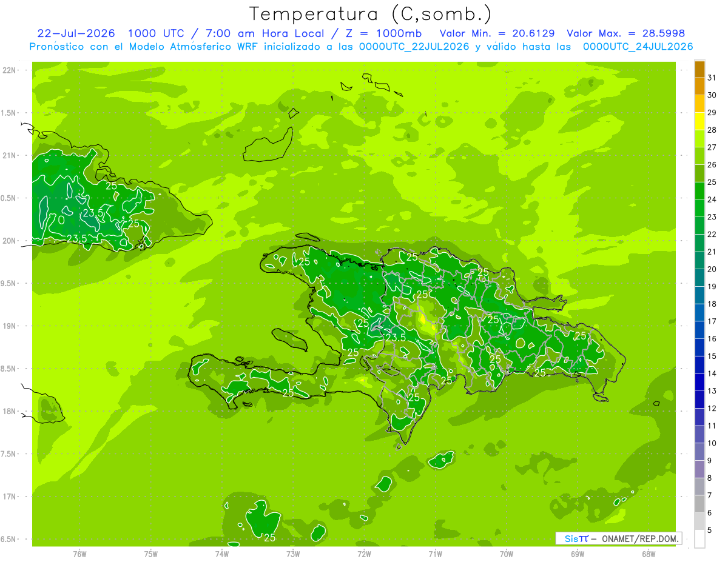This screenshot has width=728, height=562.
Task: Click the 1.5N latitude axis label
Action: [8, 113]
